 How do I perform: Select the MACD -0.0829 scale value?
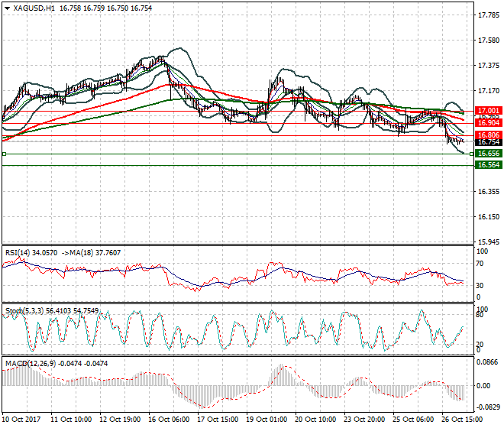(x=488, y=407)
